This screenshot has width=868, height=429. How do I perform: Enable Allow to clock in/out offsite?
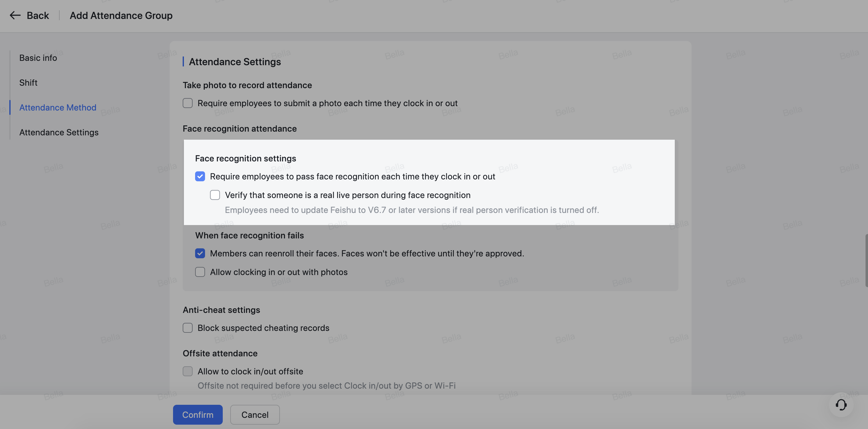pyautogui.click(x=187, y=371)
